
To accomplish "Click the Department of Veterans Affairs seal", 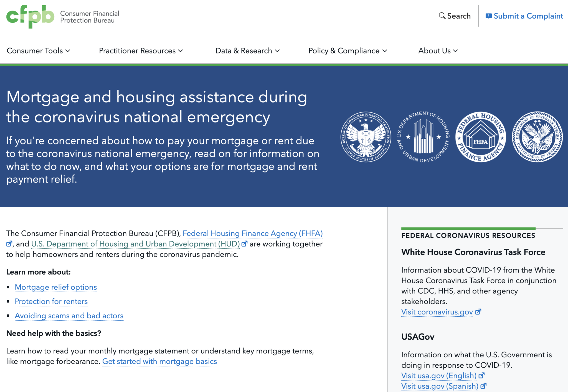I will pyautogui.click(x=537, y=138).
